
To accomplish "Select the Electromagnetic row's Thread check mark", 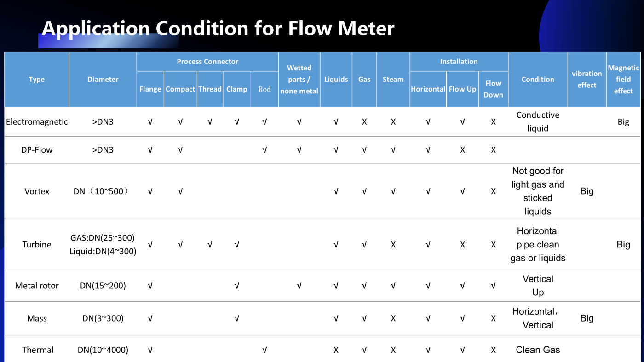I will [210, 122].
